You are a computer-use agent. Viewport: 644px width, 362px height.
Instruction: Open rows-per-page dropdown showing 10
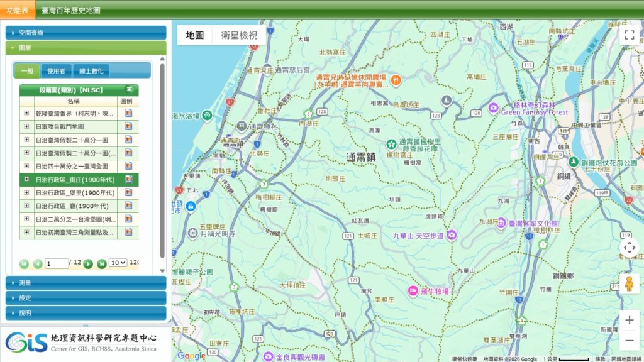[x=118, y=263]
